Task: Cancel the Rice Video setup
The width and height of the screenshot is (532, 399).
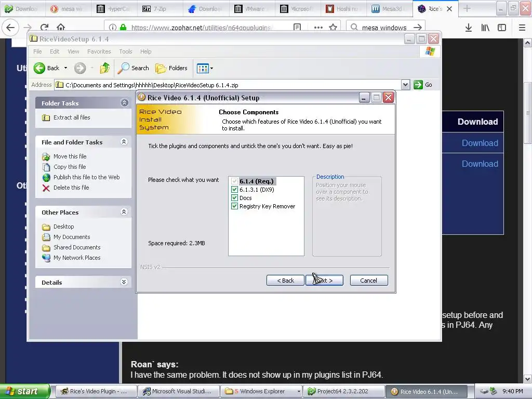Action: click(x=369, y=281)
